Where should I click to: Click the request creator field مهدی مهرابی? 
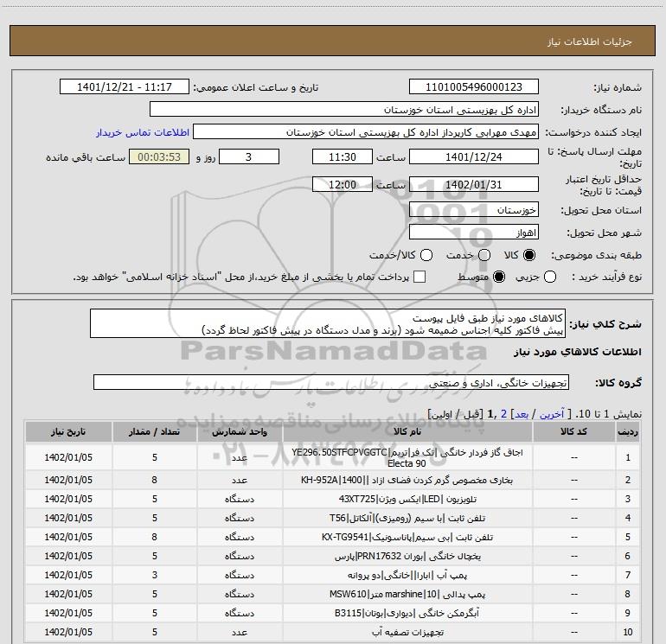coord(366,131)
